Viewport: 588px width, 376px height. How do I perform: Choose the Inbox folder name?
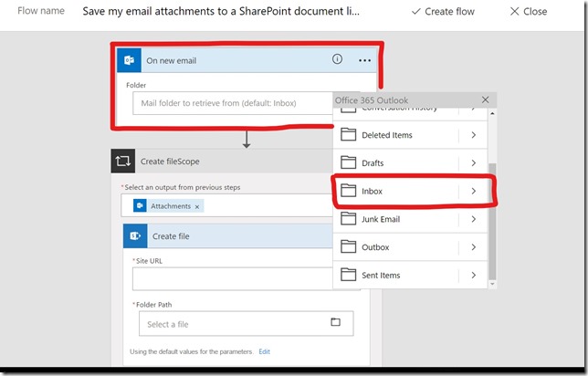(x=372, y=191)
